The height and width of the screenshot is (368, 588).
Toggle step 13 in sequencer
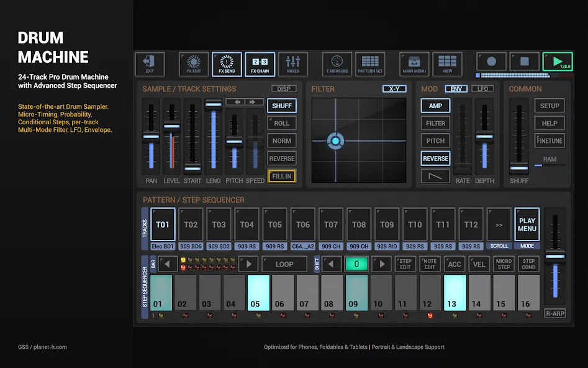click(x=455, y=293)
